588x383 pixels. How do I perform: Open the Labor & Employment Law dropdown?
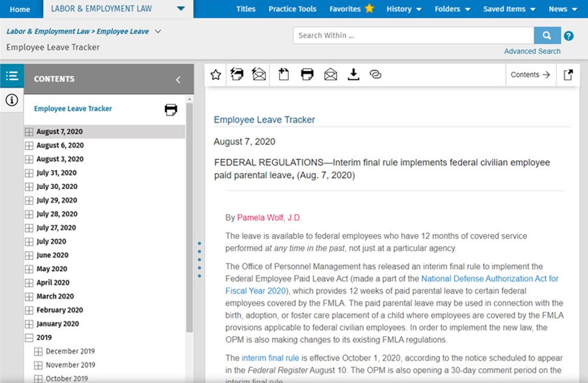point(181,9)
